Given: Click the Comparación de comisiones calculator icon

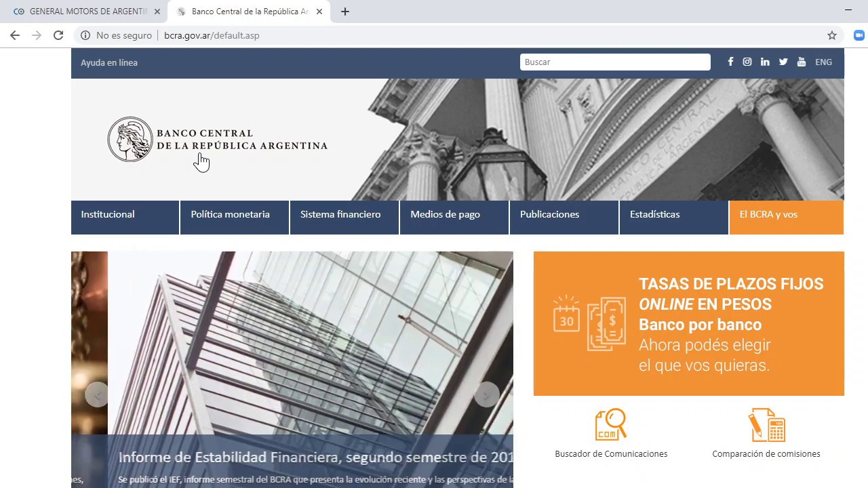Looking at the screenshot, I should pos(766,425).
